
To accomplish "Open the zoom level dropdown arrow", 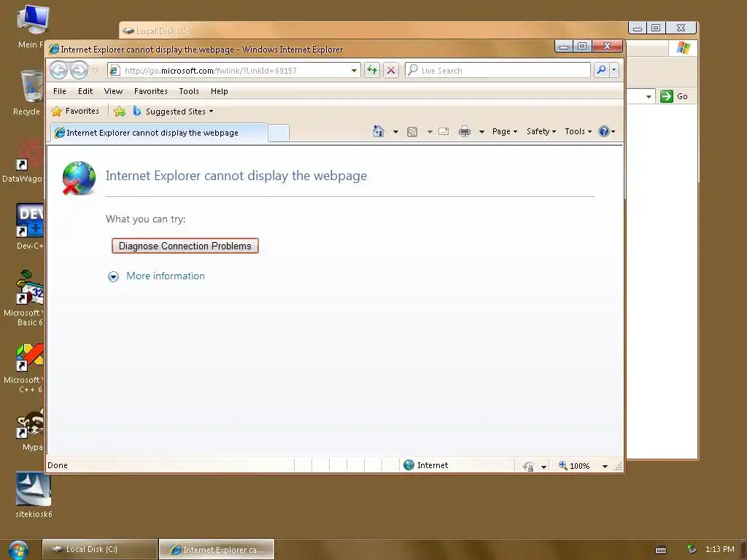I will pos(605,466).
